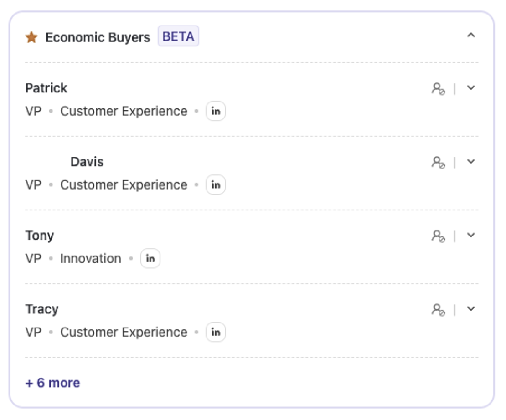Expand Tracy's contact details chevron
The image size is (506, 420).
tap(471, 309)
